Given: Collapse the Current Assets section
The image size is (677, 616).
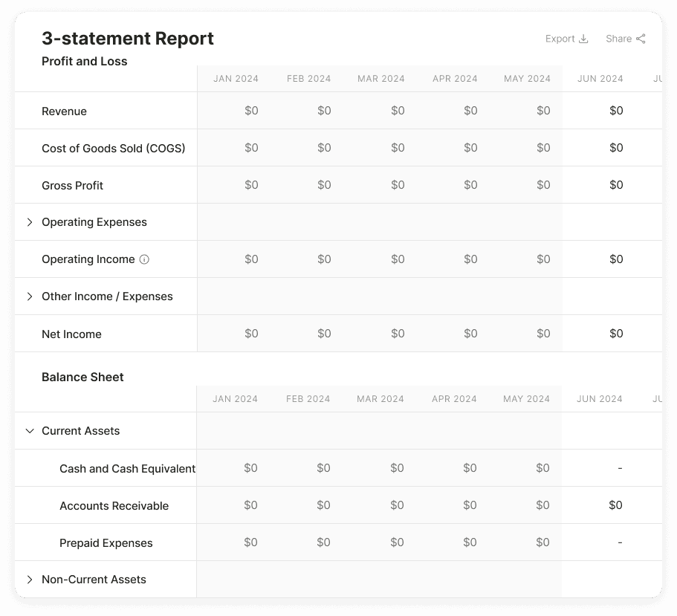Looking at the screenshot, I should [30, 431].
